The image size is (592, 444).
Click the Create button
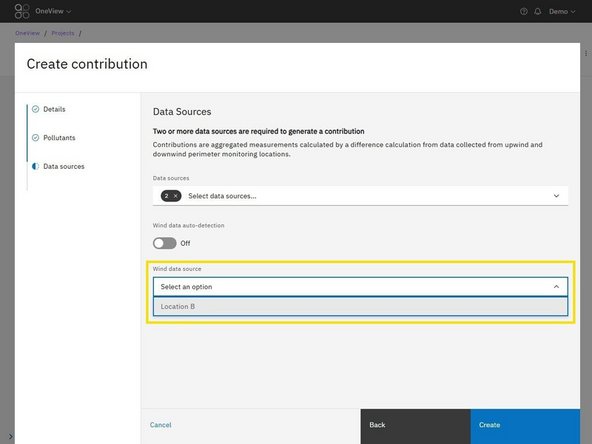(x=525, y=427)
